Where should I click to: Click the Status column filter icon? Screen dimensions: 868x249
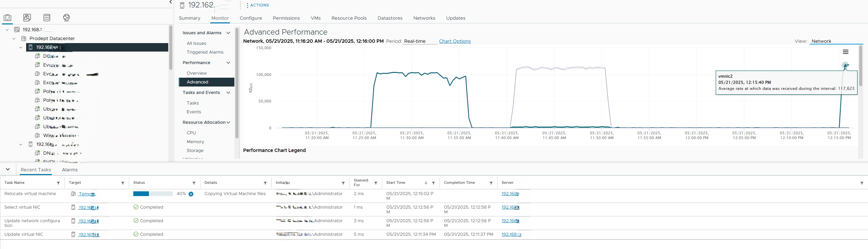(194, 183)
